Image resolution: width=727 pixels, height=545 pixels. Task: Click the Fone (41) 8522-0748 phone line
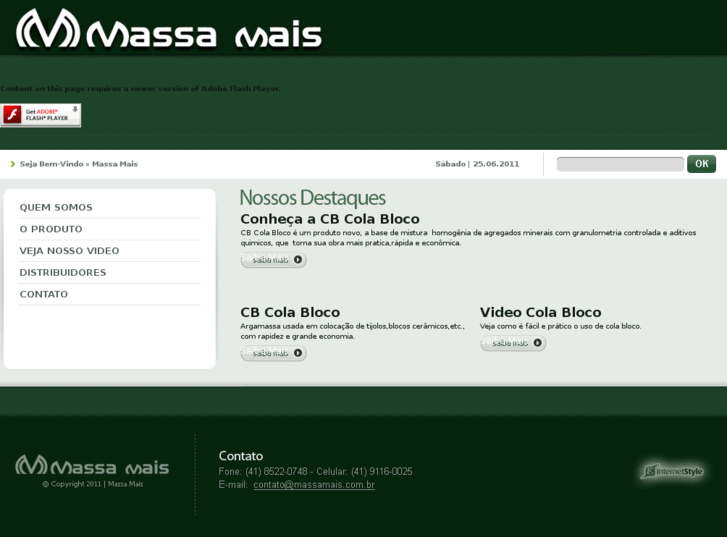(315, 471)
